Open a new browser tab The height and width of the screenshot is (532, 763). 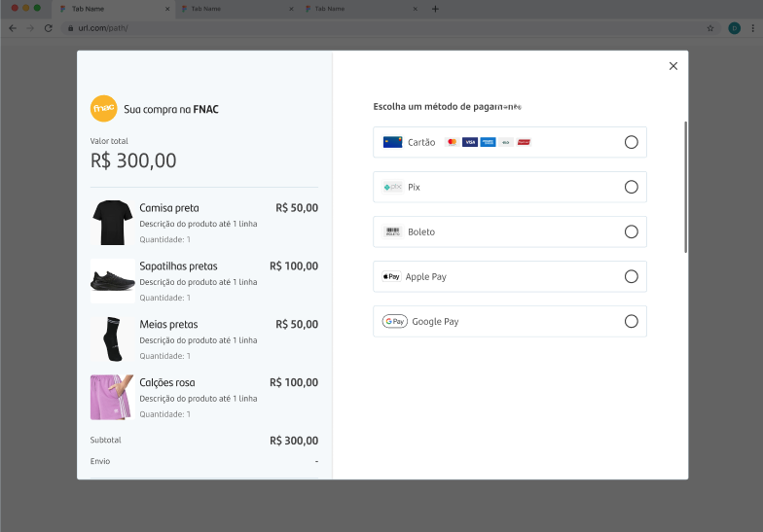pyautogui.click(x=436, y=9)
